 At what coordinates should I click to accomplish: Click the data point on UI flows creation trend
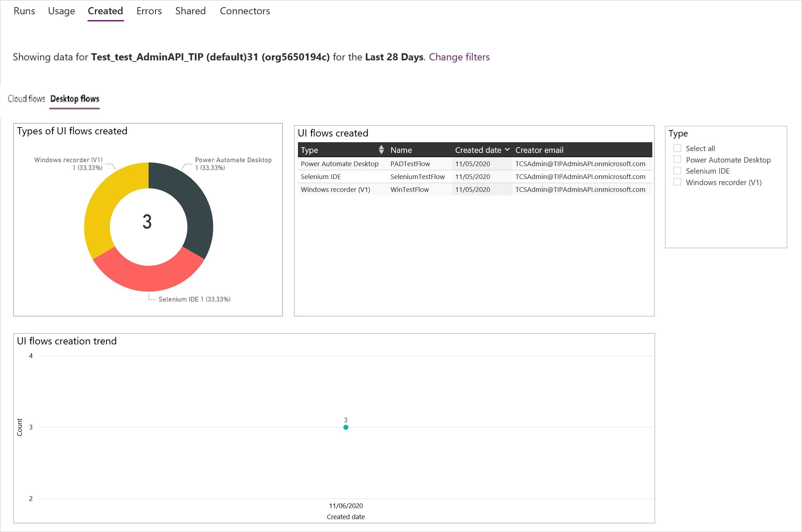pos(345,426)
